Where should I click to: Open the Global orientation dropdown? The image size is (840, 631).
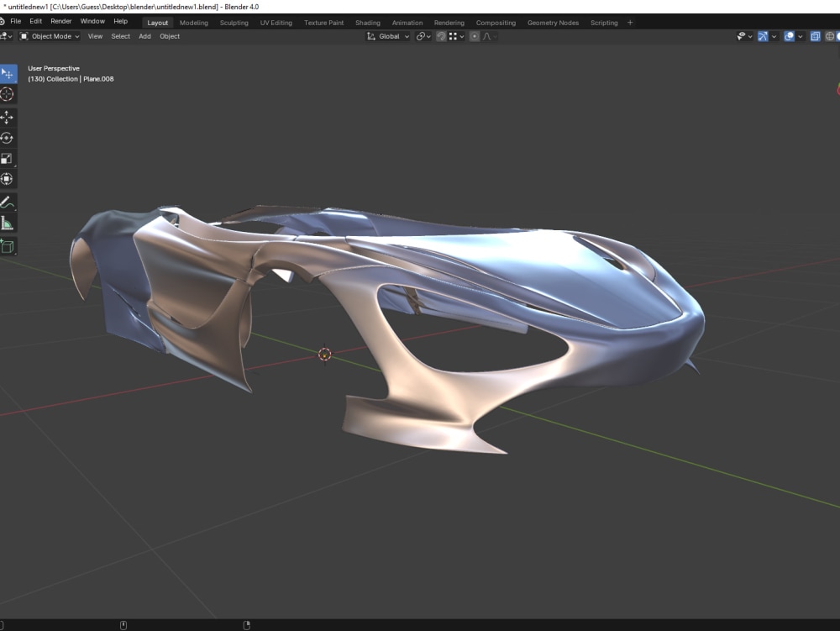(388, 36)
